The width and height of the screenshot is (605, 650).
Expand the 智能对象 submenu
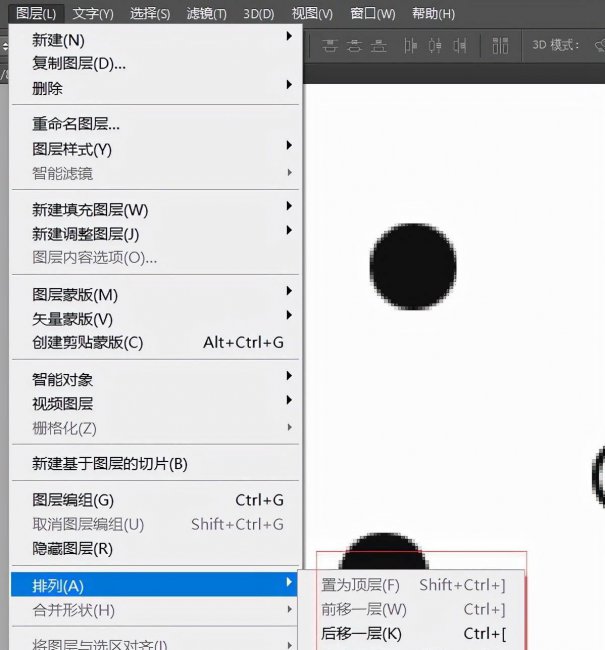point(155,379)
